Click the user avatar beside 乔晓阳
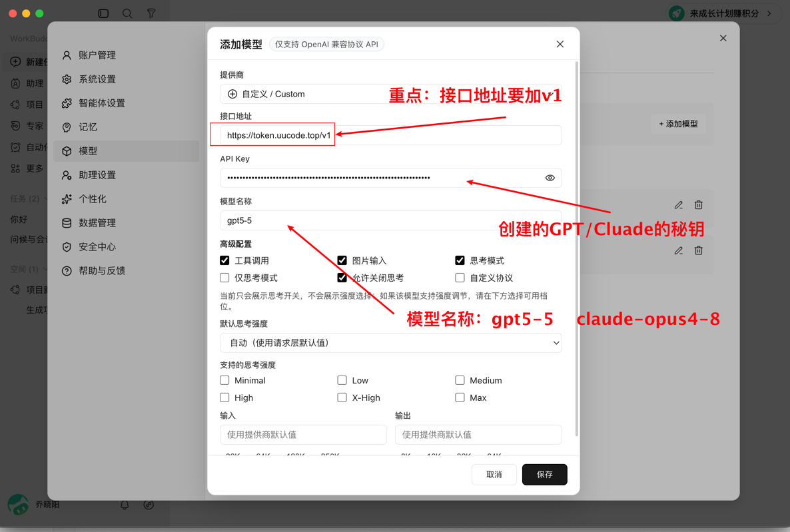The image size is (790, 532). click(18, 504)
